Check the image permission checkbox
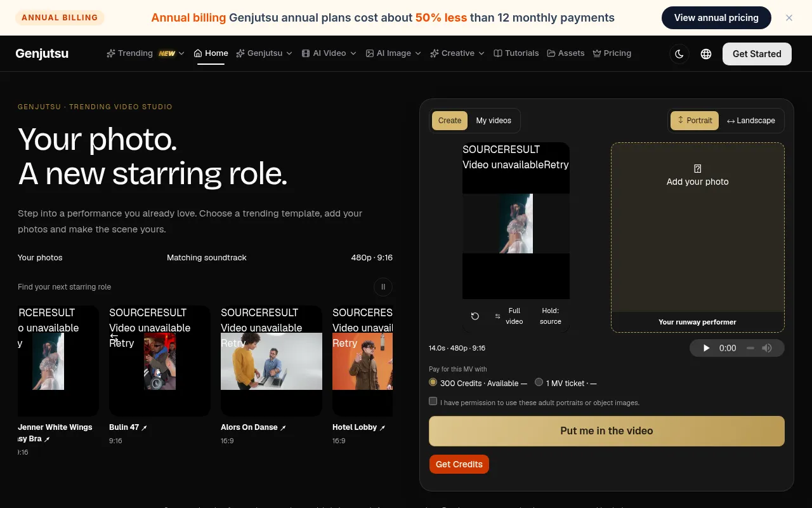Screen dimensions: 812x508 point(433,401)
